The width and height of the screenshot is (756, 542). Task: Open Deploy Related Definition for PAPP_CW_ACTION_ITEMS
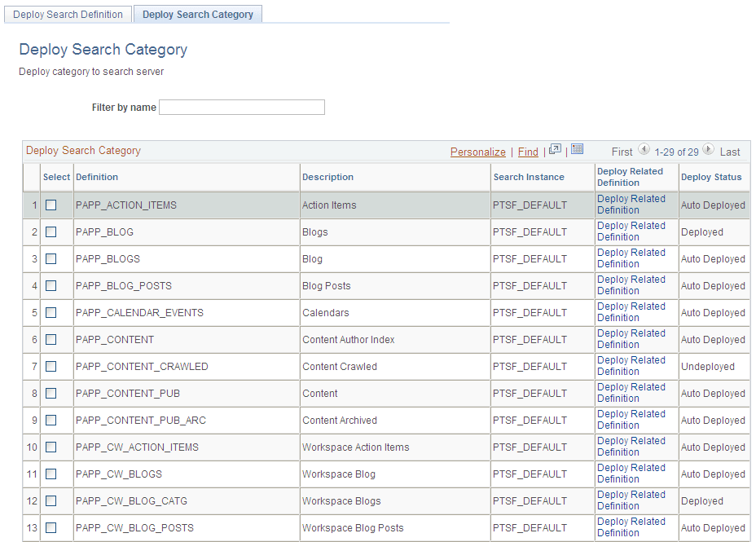click(x=631, y=447)
